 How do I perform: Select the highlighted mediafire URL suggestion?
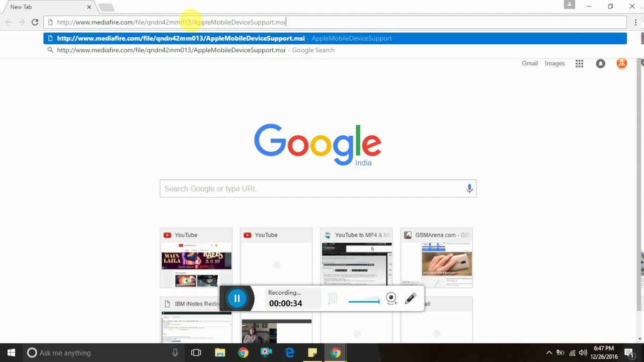tap(335, 38)
